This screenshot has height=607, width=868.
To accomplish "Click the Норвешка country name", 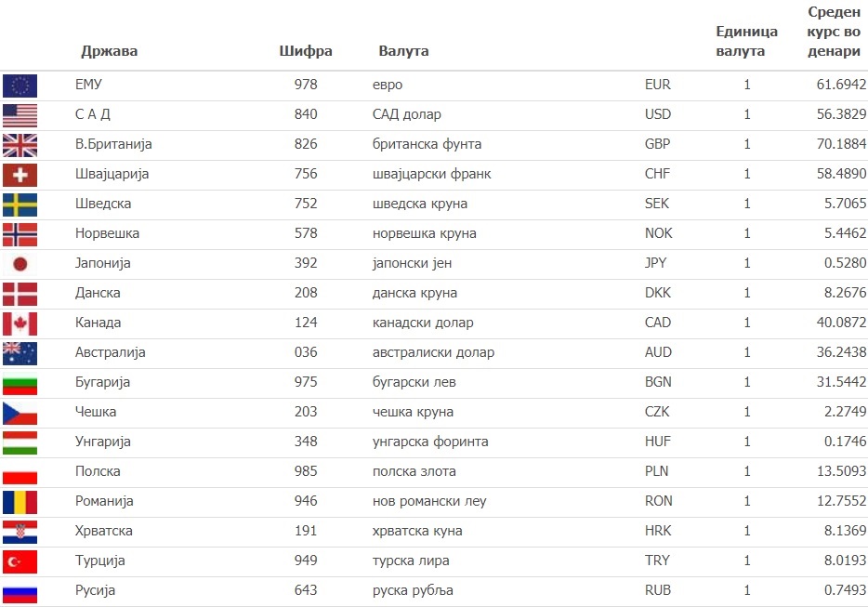I will click(108, 233).
